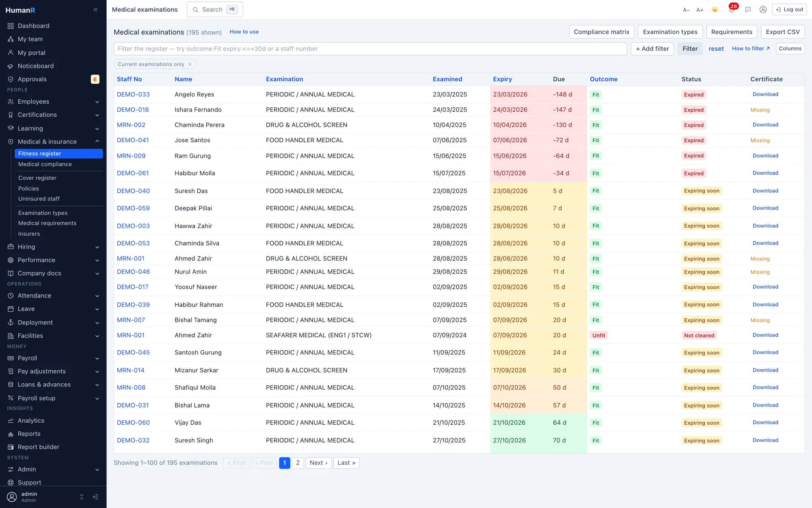The image size is (812, 508).
Task: Click Last » pagination button
Action: tap(346, 463)
